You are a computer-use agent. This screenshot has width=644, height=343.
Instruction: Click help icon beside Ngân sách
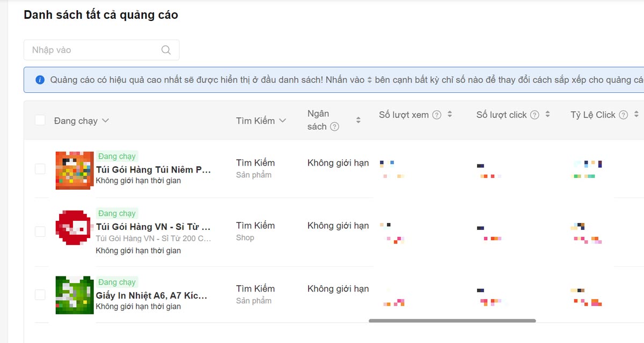334,127
